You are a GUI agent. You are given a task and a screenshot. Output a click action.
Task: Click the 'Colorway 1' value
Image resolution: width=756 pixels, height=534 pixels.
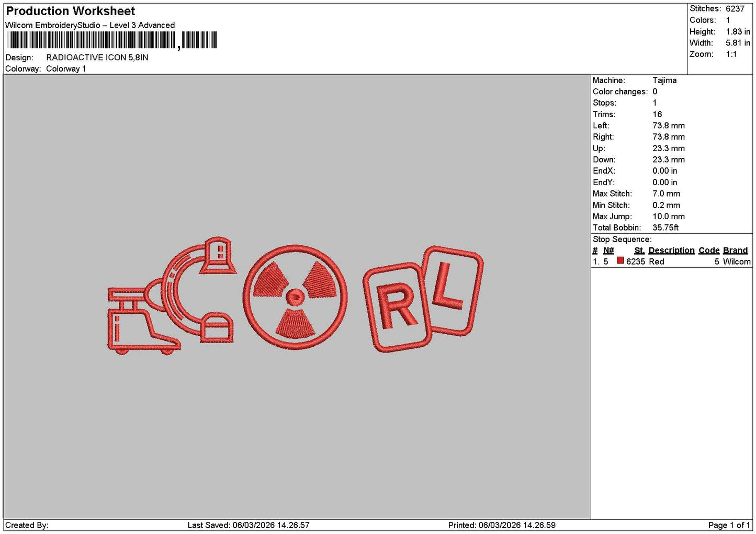66,69
